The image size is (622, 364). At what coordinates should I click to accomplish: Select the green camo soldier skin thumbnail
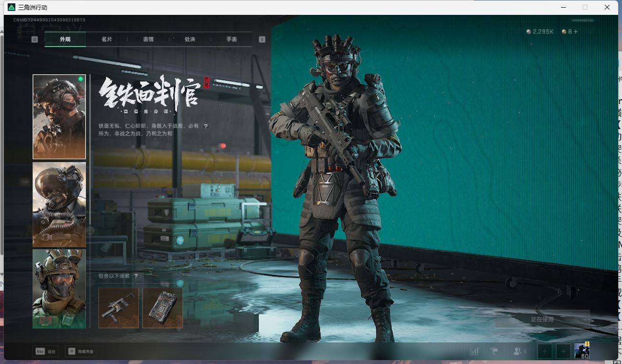pos(60,289)
